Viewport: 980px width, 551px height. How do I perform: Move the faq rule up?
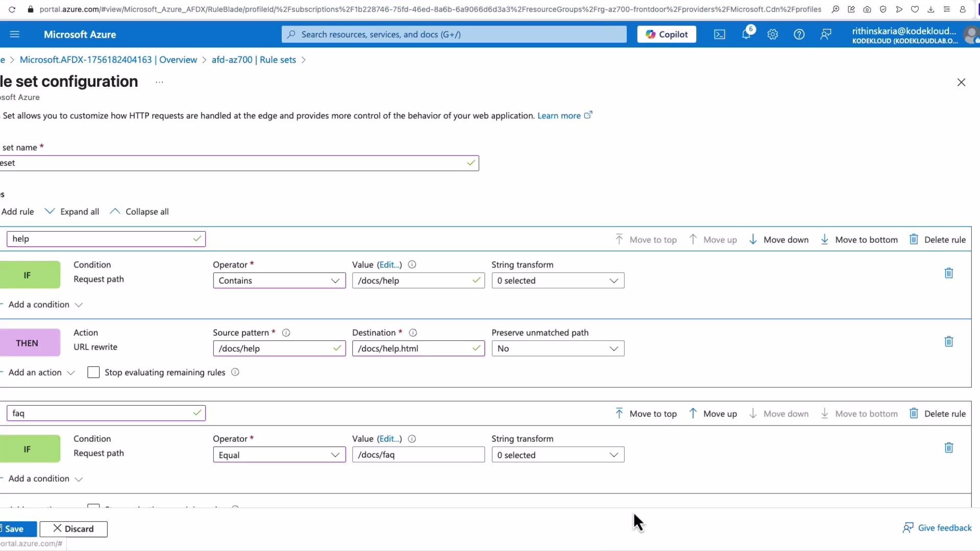tap(713, 413)
